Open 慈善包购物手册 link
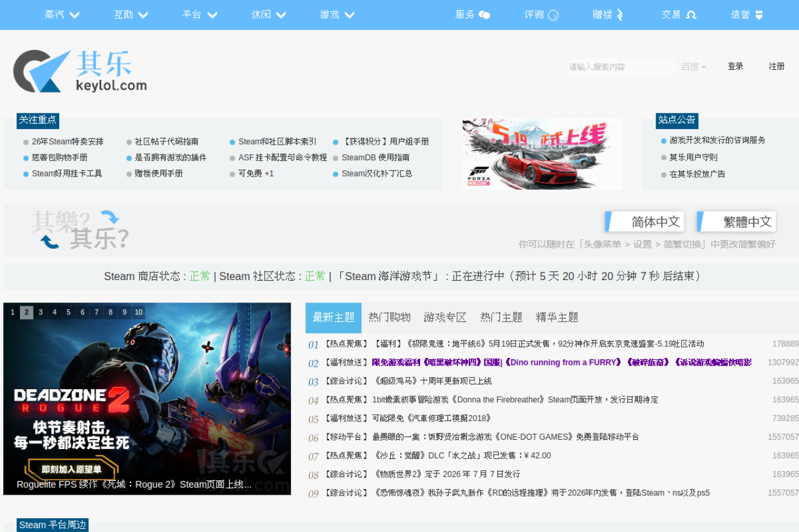Image resolution: width=799 pixels, height=532 pixels. [60, 158]
